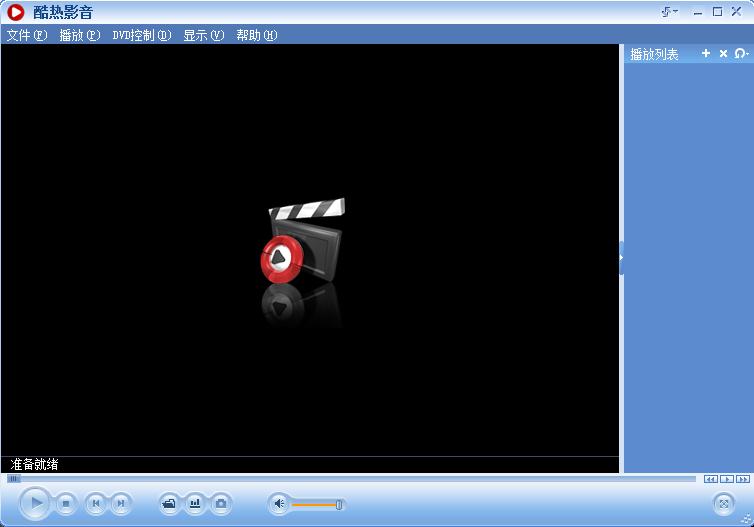
Task: Minimize the 酷热影音 window
Action: click(698, 12)
